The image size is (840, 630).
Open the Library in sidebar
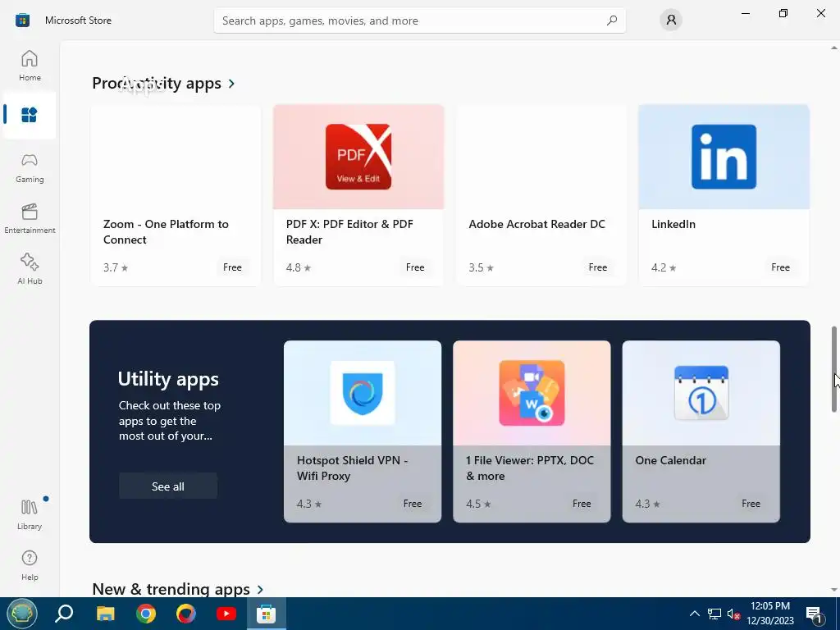click(x=30, y=514)
